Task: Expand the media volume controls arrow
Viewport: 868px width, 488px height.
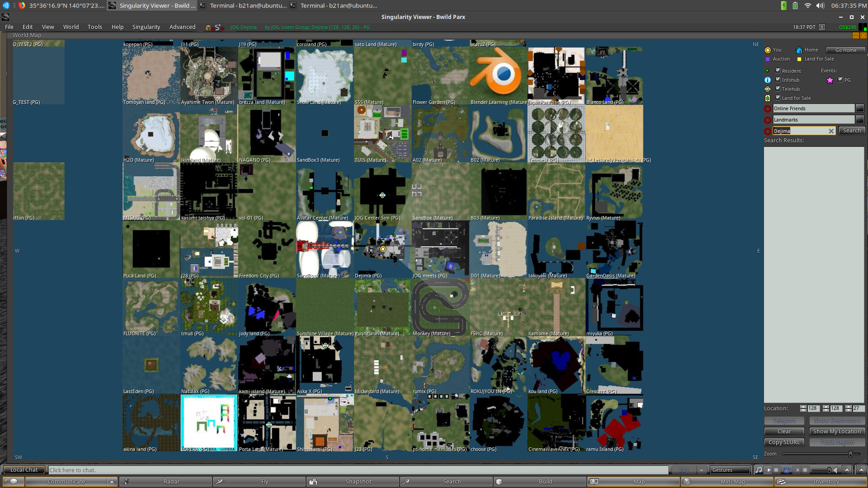Action: [x=847, y=470]
